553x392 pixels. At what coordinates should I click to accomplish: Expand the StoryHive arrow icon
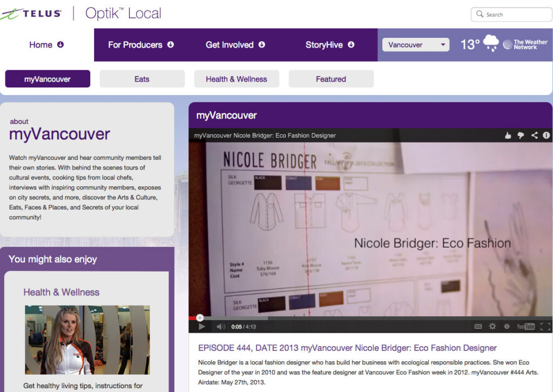point(351,45)
